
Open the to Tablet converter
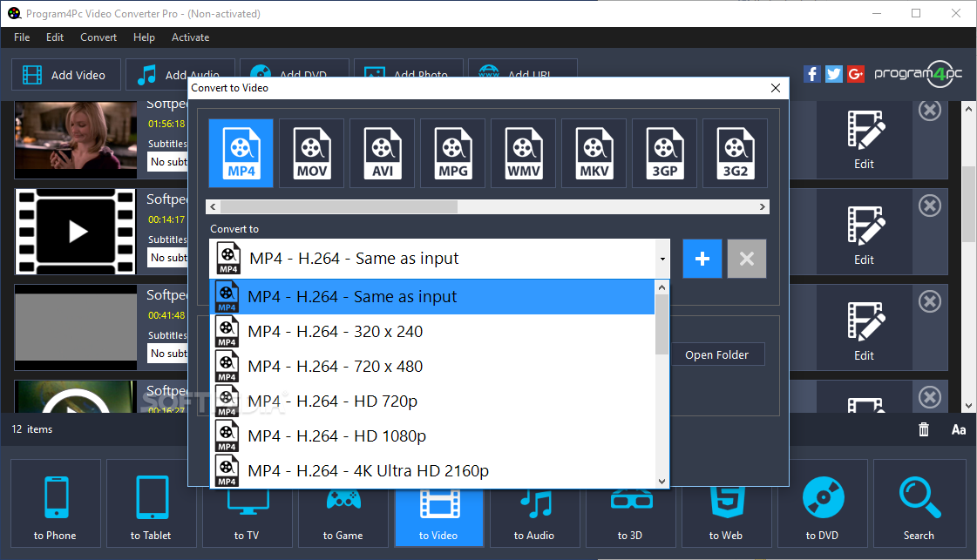pos(152,503)
